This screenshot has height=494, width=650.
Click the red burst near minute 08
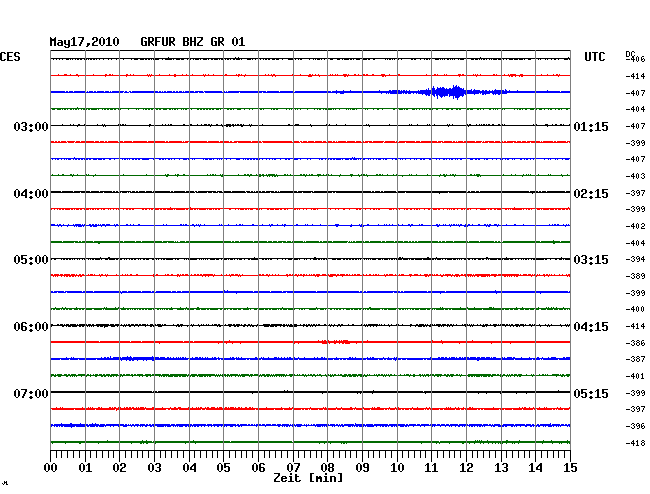(x=336, y=342)
